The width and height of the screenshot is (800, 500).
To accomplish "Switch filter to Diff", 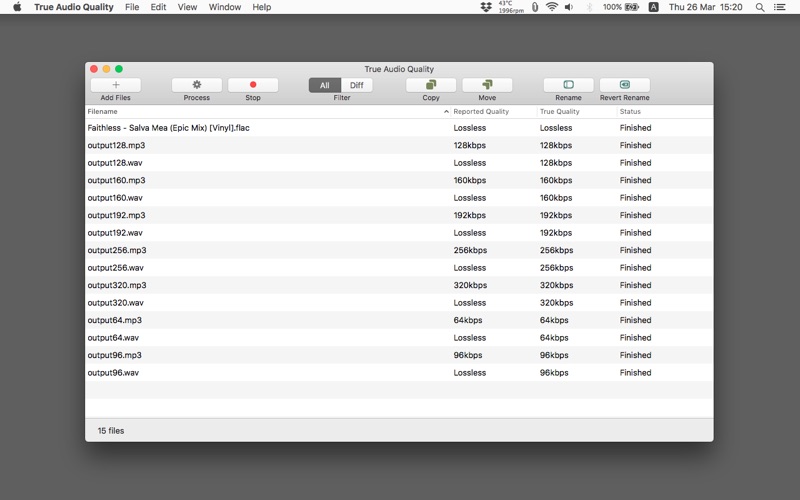I will 357,85.
